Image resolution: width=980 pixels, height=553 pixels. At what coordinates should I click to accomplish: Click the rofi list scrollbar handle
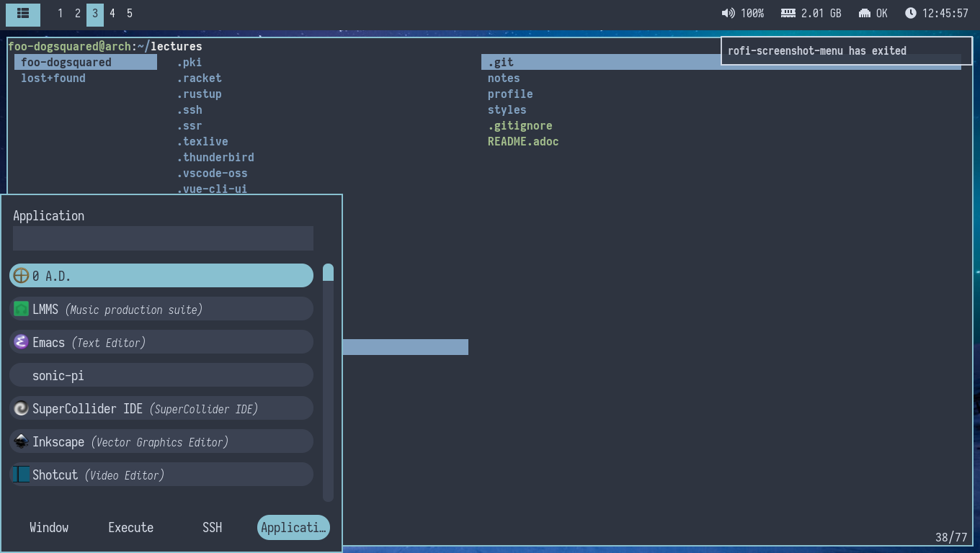(328, 272)
